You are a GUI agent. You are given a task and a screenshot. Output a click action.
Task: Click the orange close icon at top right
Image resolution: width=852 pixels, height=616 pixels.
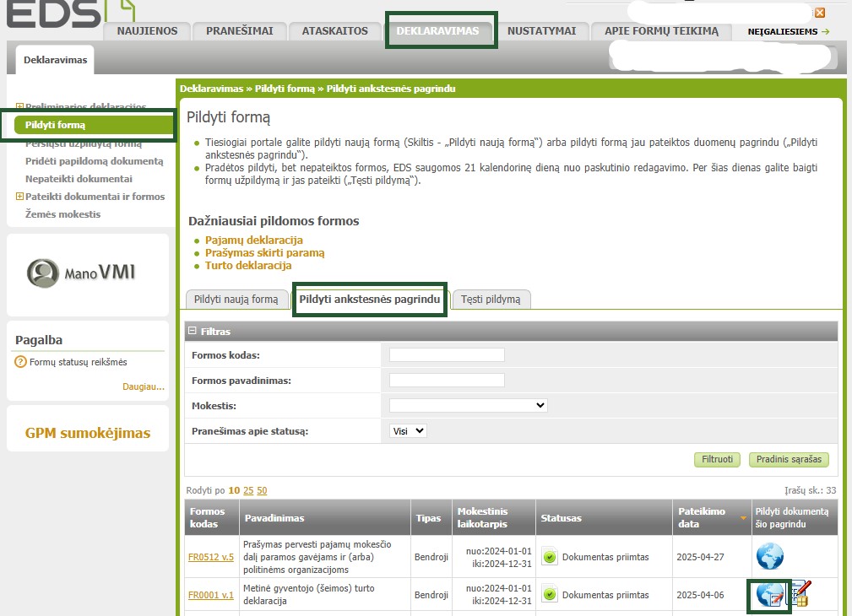pos(819,13)
